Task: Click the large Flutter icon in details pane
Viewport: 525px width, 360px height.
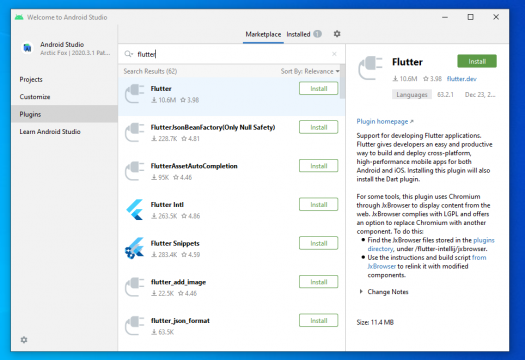Action: [x=370, y=68]
